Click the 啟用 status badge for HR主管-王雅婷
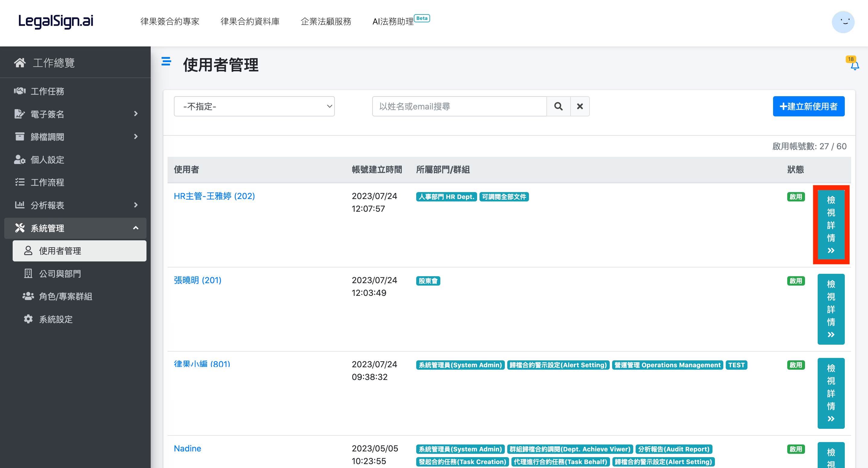868x468 pixels. (796, 197)
